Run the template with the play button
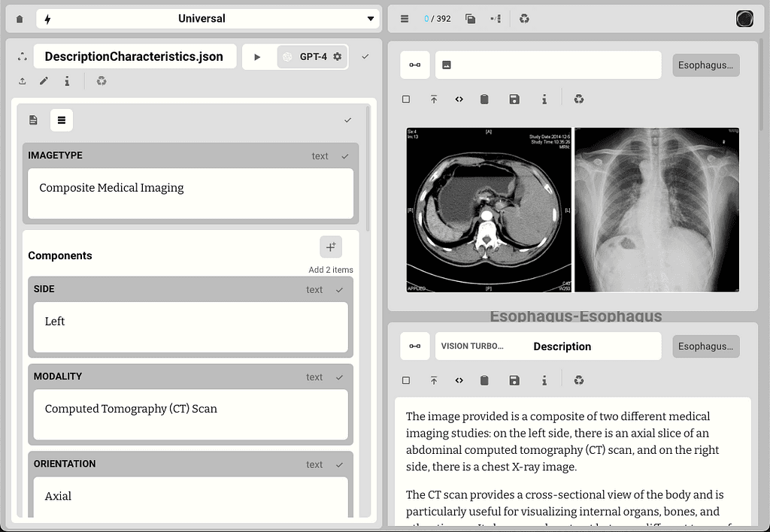 pyautogui.click(x=257, y=57)
